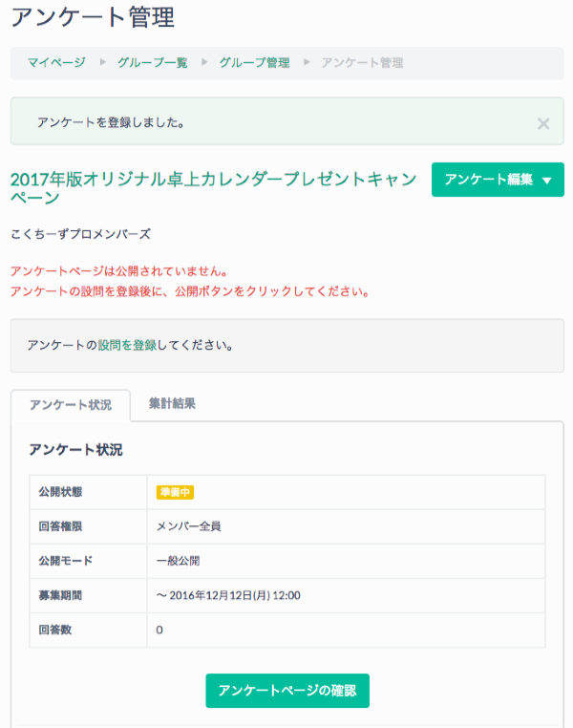Click the current アンケート管理 breadcrumb item

click(x=362, y=63)
